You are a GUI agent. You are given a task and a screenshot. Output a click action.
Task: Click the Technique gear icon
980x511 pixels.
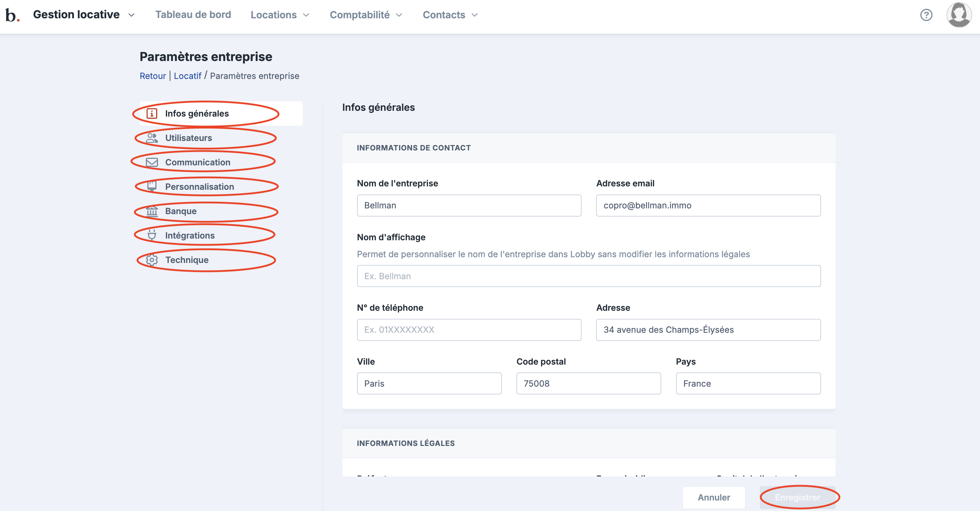click(x=152, y=260)
